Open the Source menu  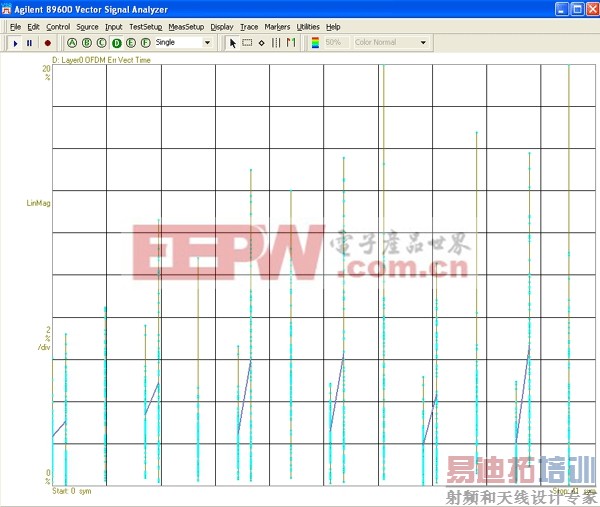pyautogui.click(x=87, y=27)
